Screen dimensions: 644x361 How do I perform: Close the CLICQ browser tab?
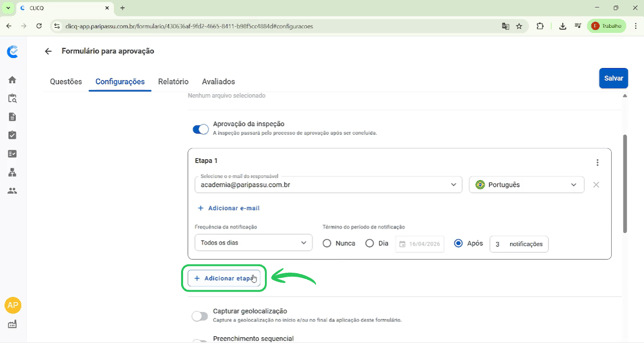pyautogui.click(x=107, y=8)
